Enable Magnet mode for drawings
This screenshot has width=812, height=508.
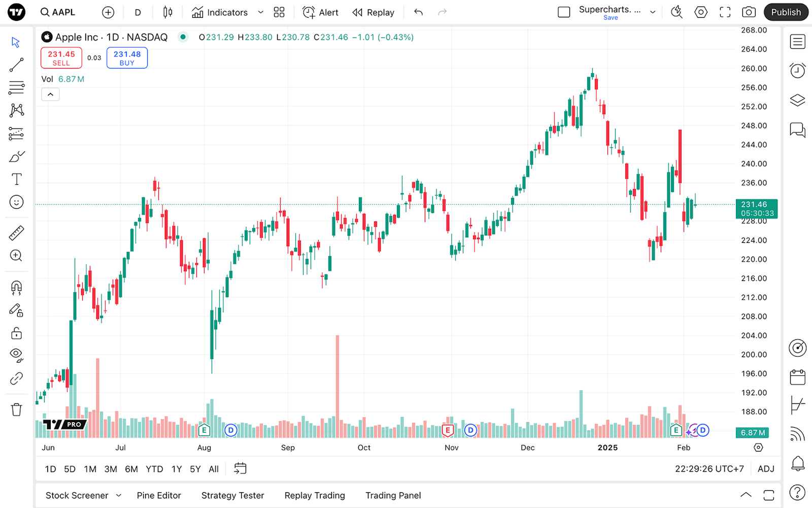(16, 288)
